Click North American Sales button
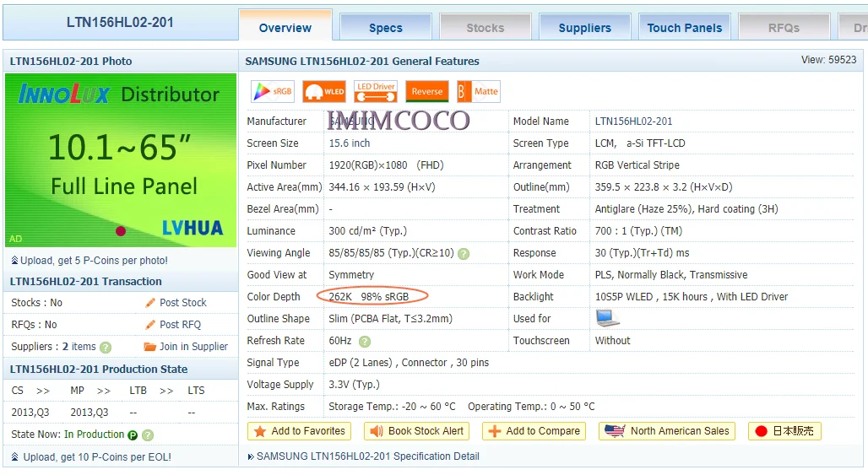Image resolution: width=868 pixels, height=475 pixels. tap(667, 431)
